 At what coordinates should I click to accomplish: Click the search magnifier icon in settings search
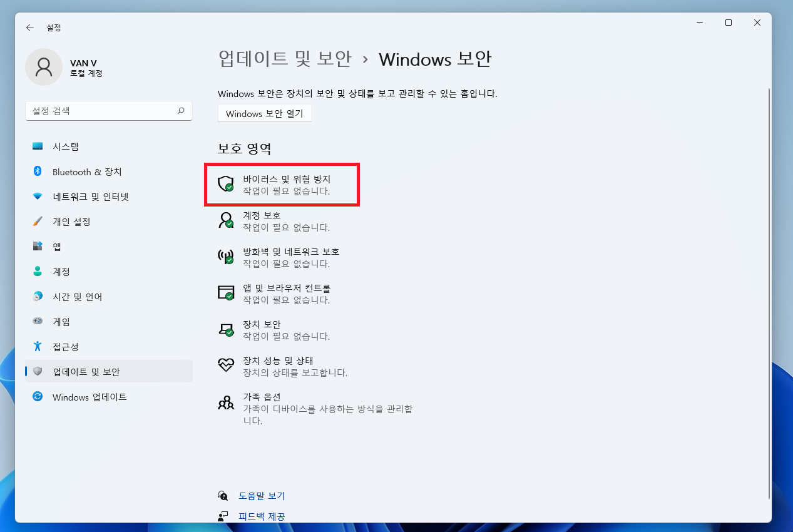181,111
